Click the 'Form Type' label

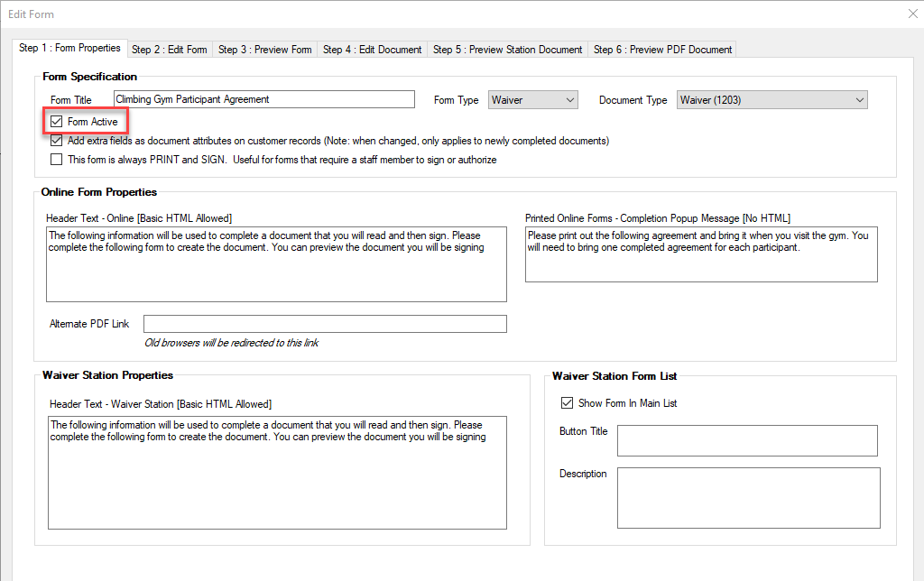[x=456, y=100]
